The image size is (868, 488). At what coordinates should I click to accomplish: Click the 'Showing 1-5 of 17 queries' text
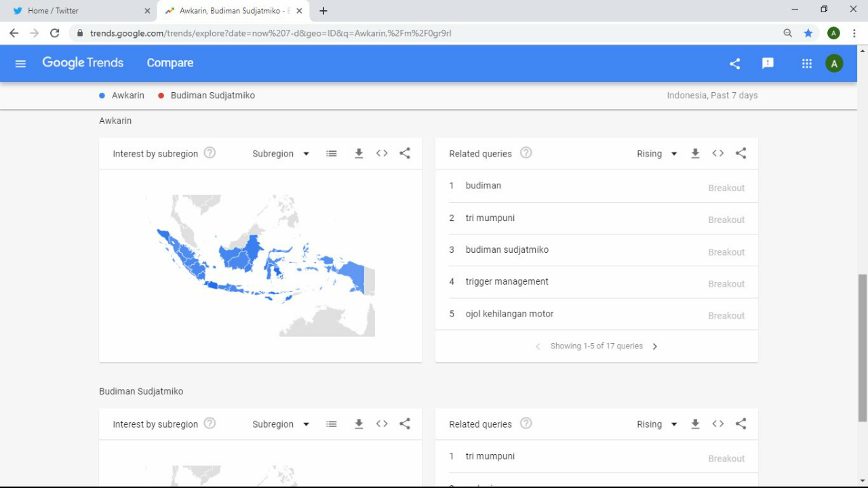(x=597, y=346)
